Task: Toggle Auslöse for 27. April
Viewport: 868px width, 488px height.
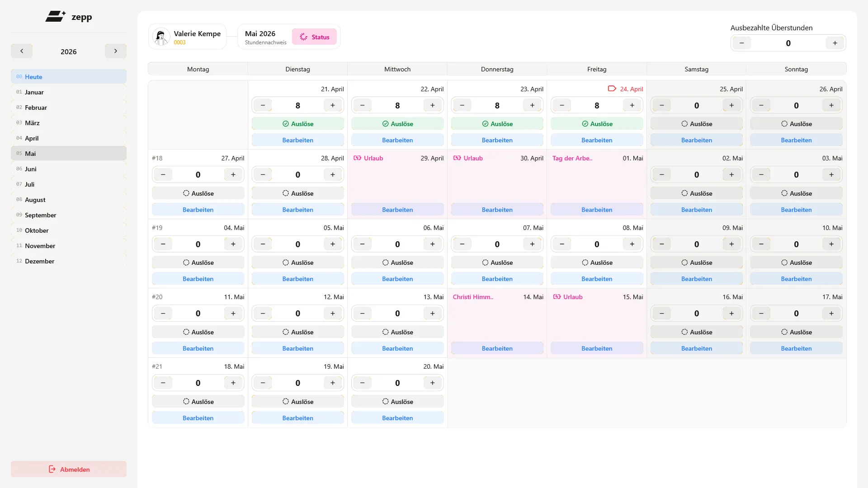Action: coord(198,193)
